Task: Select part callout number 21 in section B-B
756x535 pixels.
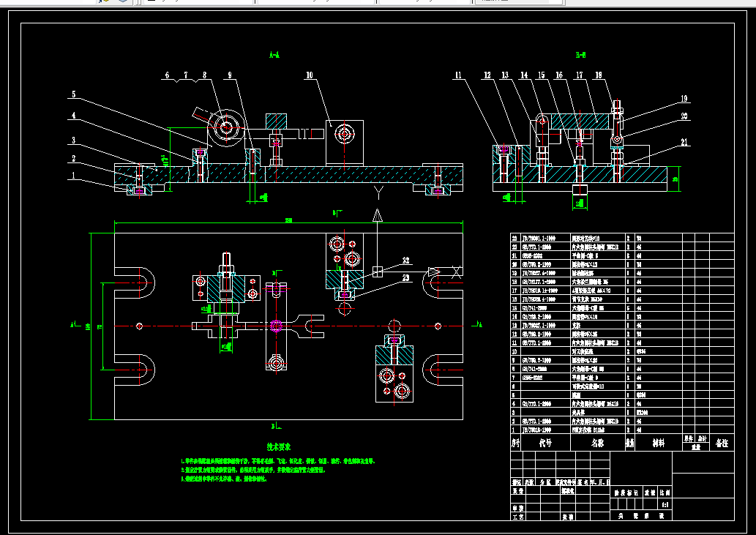Action: 684,142
